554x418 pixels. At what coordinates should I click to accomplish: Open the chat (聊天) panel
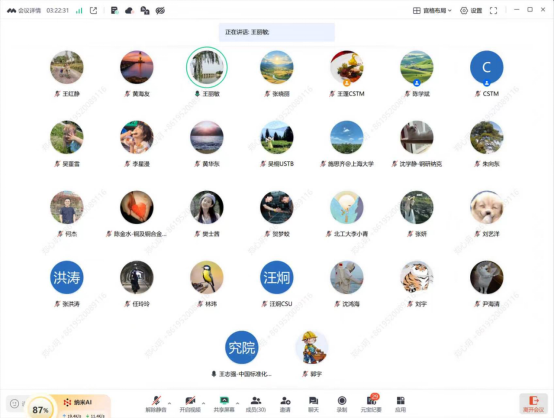tap(313, 404)
